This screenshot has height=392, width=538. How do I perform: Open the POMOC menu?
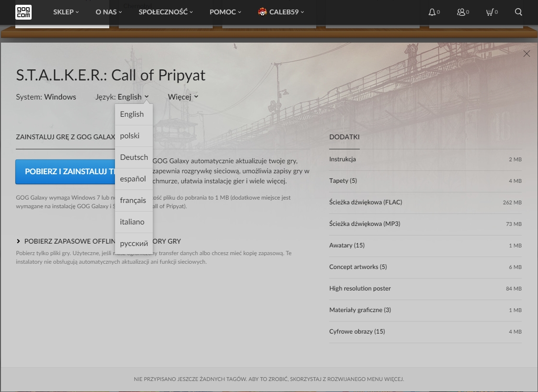[226, 12]
